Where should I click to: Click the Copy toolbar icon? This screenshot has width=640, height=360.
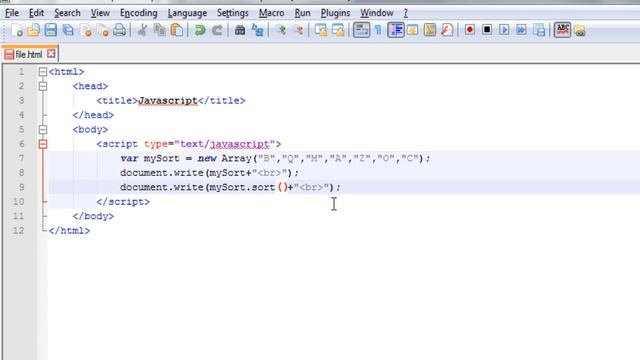(160, 30)
